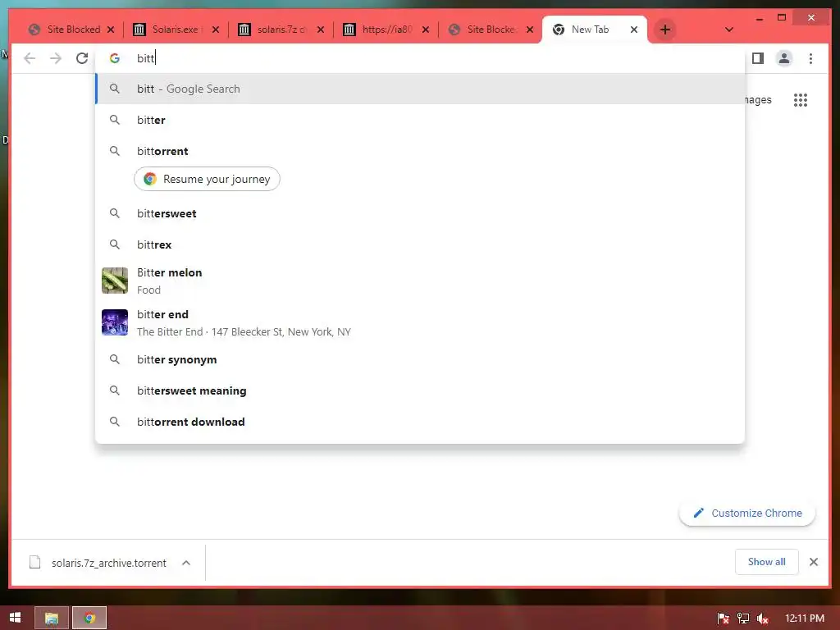Click the 12:11 PM taskbar clock
The image size is (840, 630).
pos(805,619)
